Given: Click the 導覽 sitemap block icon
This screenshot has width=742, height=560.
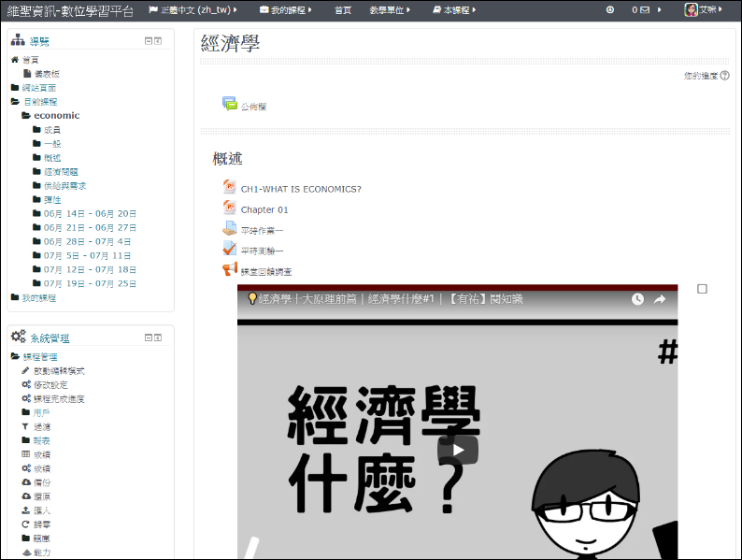Looking at the screenshot, I should 18,40.
